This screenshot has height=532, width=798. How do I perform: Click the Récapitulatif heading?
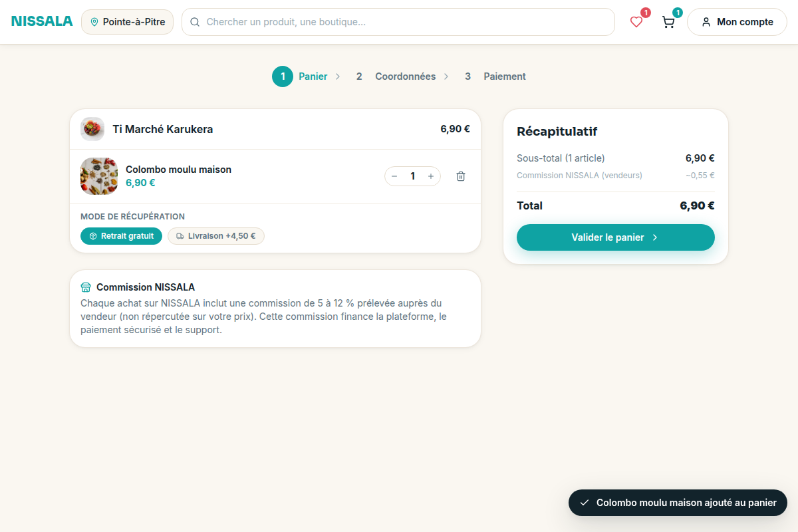tap(557, 132)
